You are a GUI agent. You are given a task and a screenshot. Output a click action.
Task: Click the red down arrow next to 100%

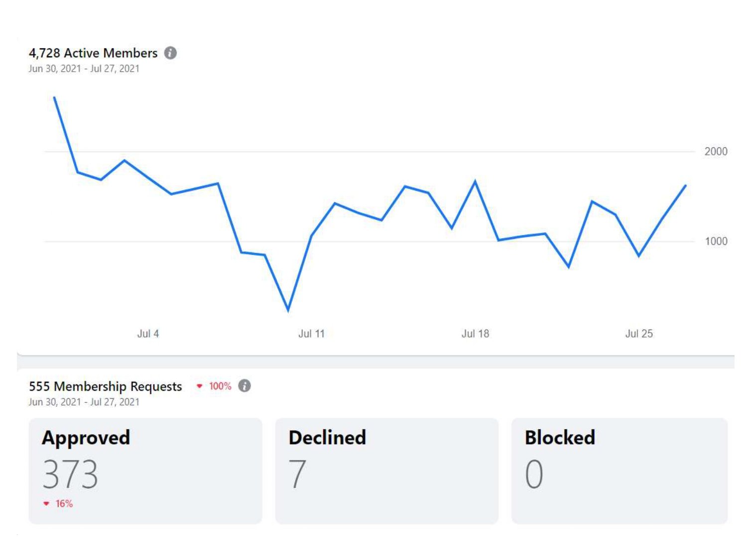pos(200,386)
